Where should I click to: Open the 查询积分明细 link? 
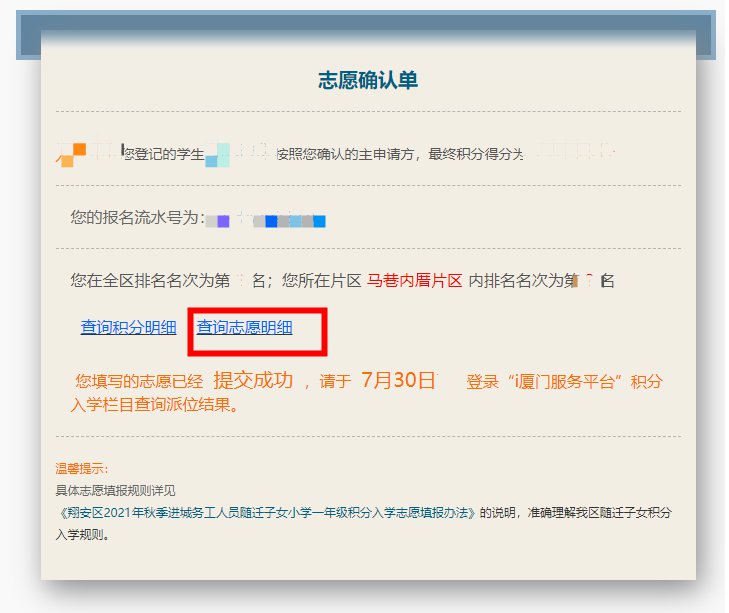128,327
